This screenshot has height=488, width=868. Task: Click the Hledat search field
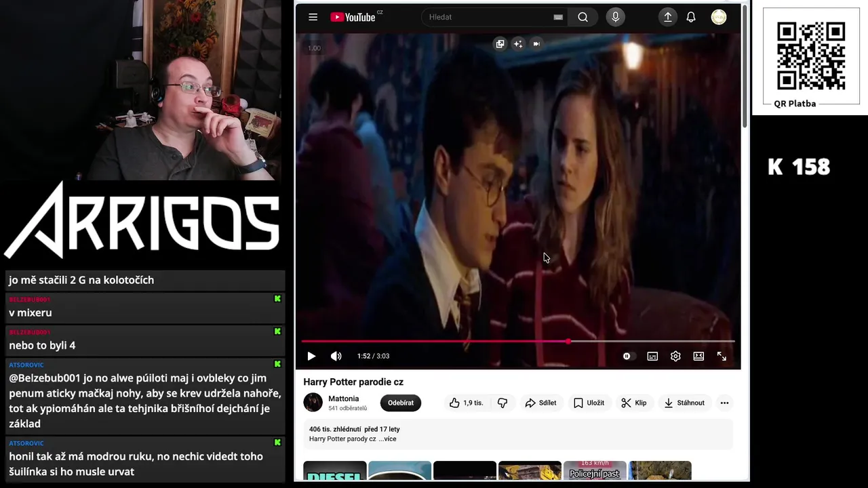pyautogui.click(x=494, y=17)
